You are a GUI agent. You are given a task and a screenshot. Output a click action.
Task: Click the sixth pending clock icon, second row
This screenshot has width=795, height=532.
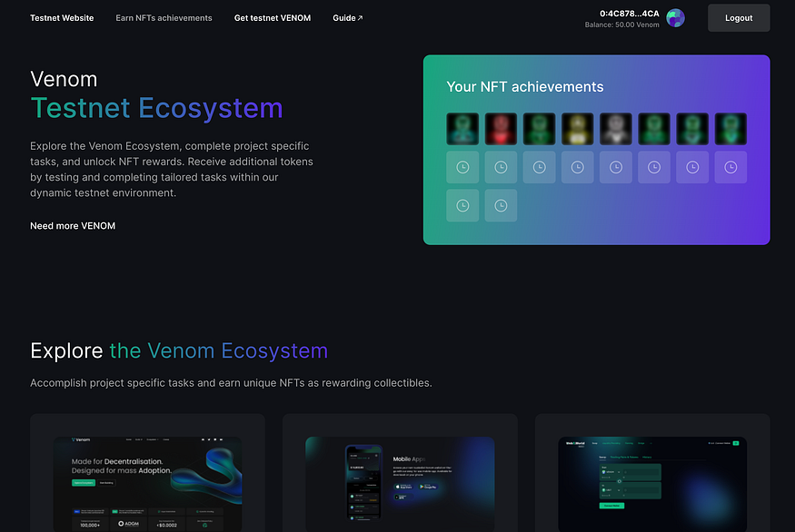pyautogui.click(x=654, y=167)
